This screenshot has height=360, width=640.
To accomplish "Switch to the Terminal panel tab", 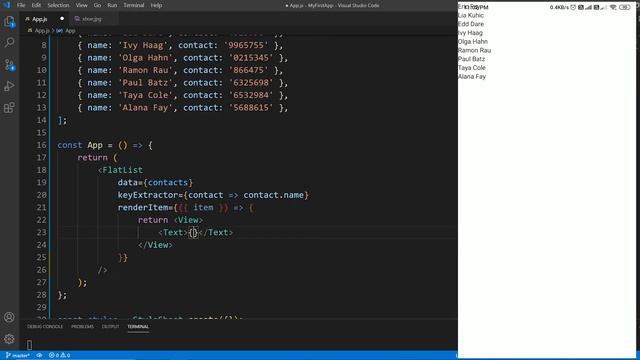I will click(x=138, y=327).
